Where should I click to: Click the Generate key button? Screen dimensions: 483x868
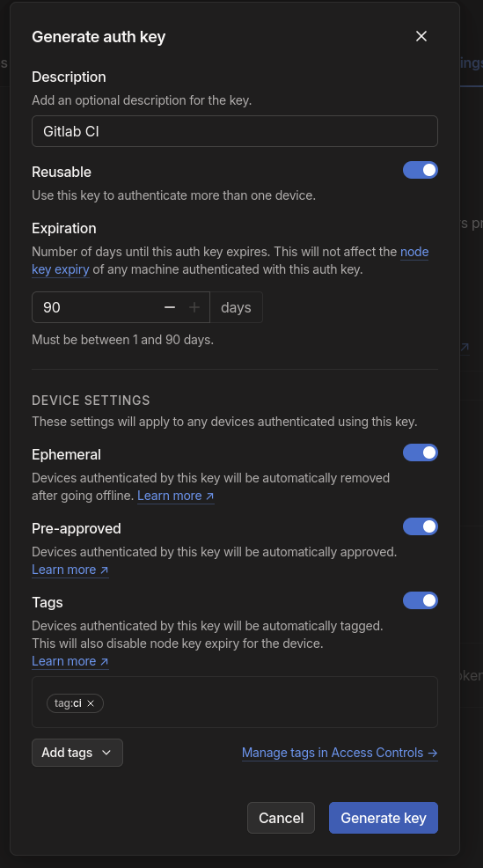pos(384,818)
